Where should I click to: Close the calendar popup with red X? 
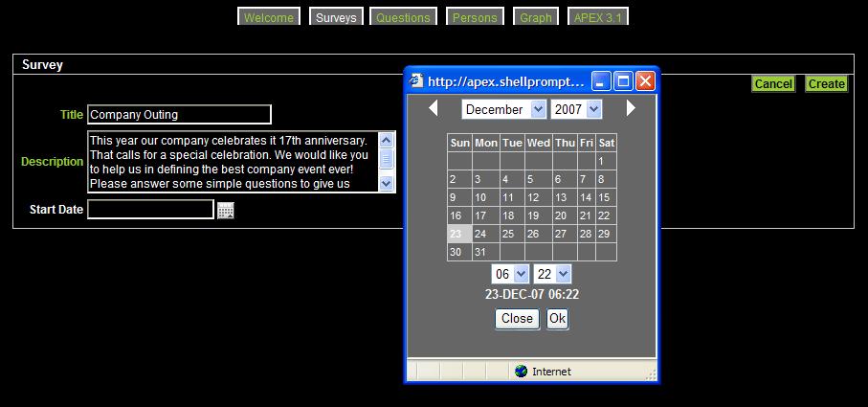click(x=645, y=81)
